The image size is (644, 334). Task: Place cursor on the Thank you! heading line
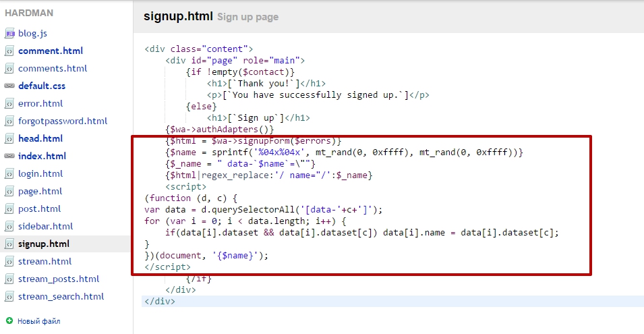(x=266, y=84)
